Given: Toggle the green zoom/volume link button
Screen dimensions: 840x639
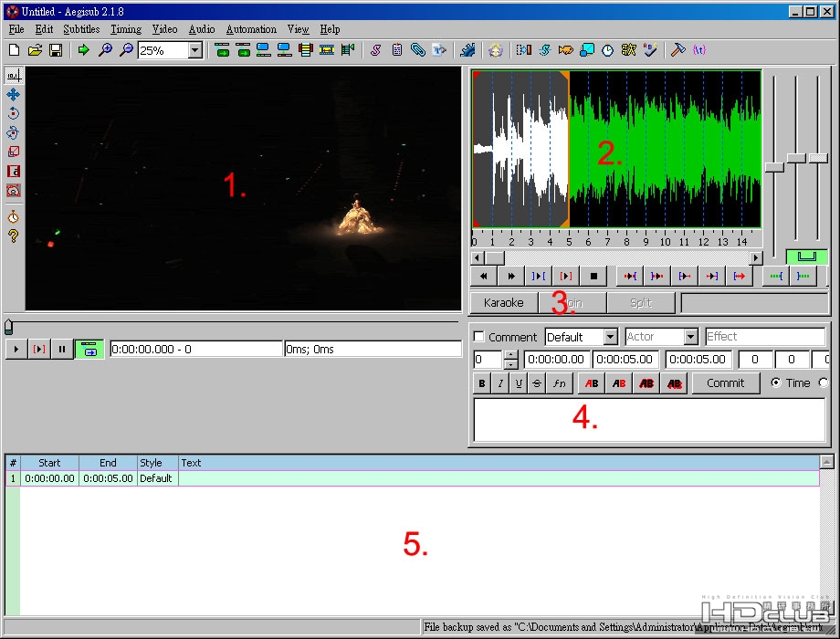Looking at the screenshot, I should [807, 257].
